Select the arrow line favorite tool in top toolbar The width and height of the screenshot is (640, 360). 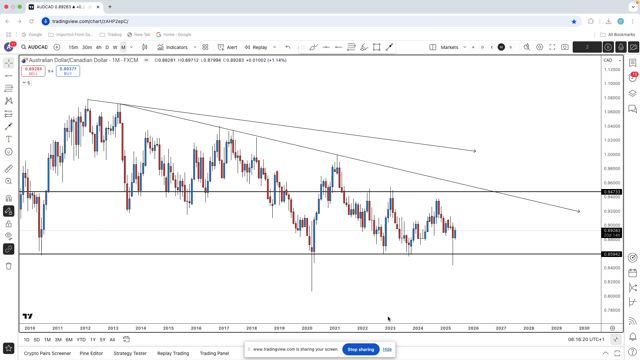coord(338,47)
